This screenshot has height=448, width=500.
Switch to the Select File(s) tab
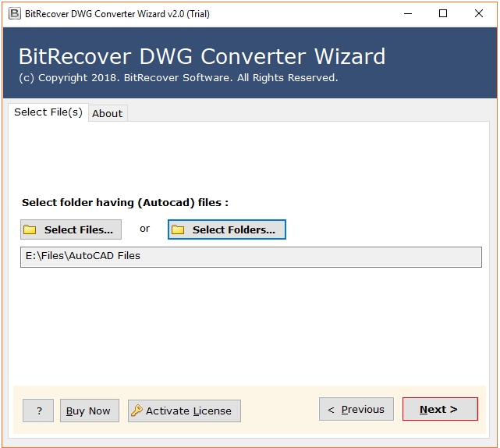(48, 112)
